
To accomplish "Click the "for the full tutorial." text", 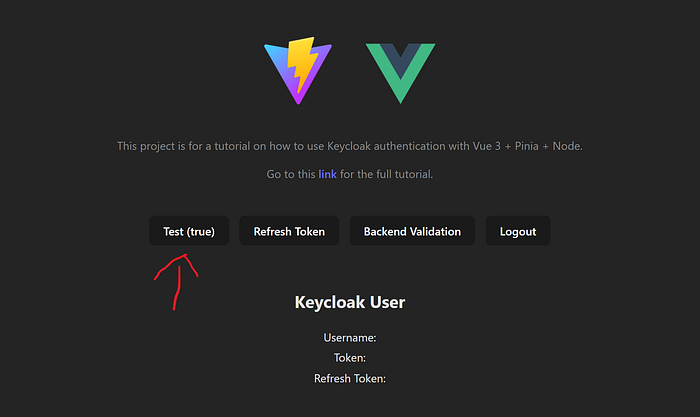I will click(387, 174).
